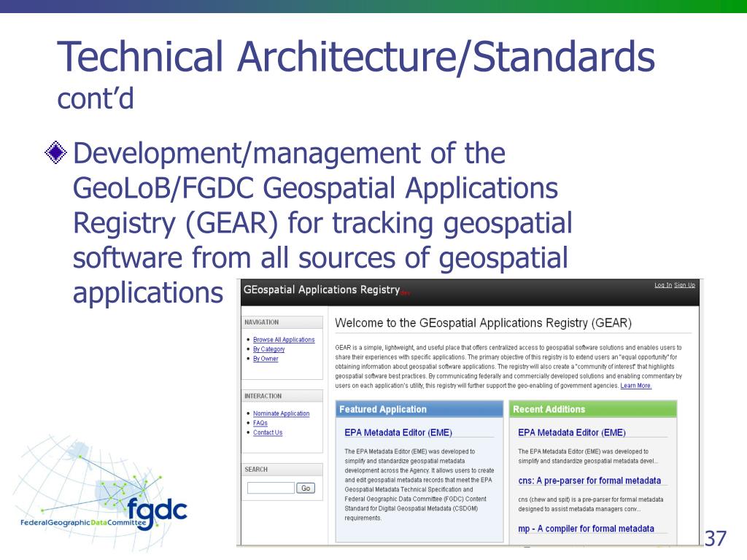This screenshot has width=747, height=560.
Task: Open mp - A compiler for formal metadata
Action: pyautogui.click(x=586, y=529)
